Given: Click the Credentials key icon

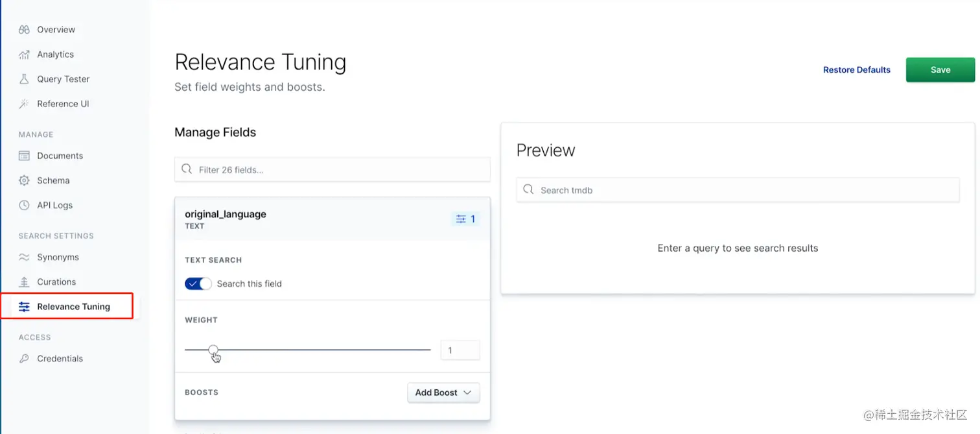Looking at the screenshot, I should (24, 359).
